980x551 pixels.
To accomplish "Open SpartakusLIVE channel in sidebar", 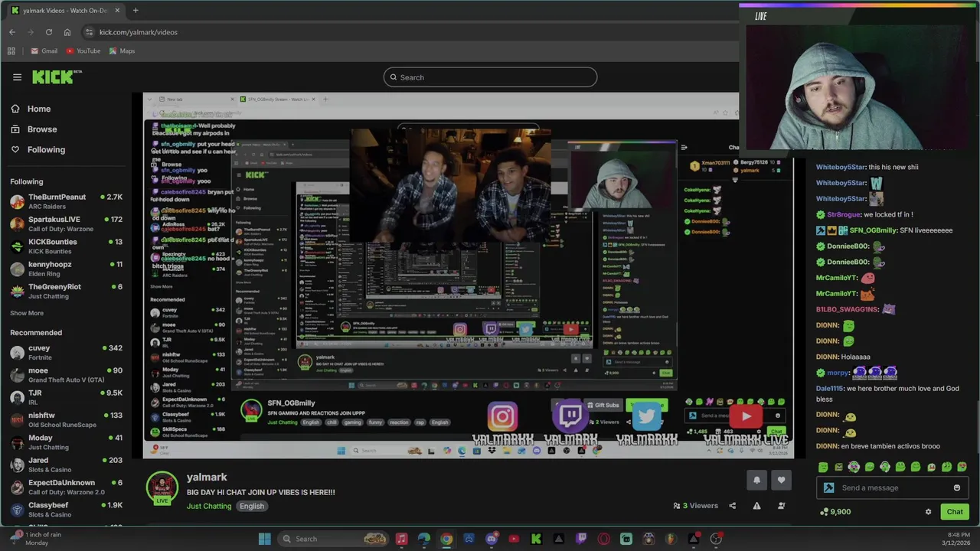I will (x=66, y=223).
